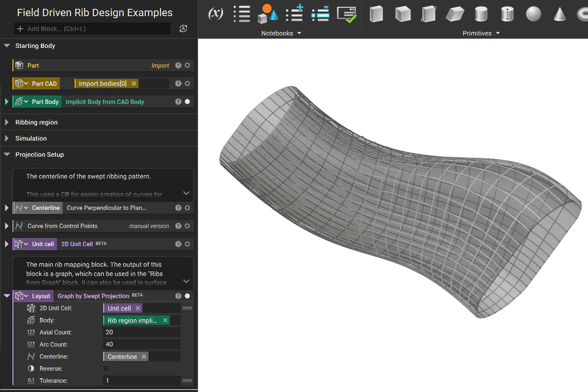
Task: Open the Notebooks dropdown menu
Action: (x=281, y=33)
